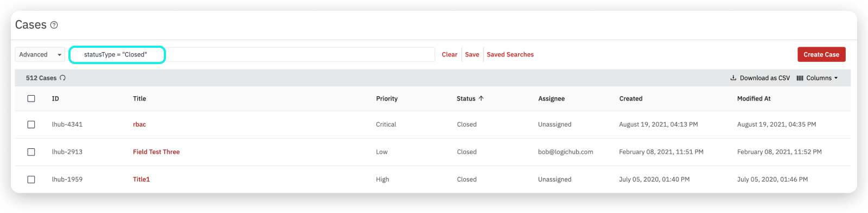Refresh case count with circular arrow icon
868x213 pixels.
point(62,78)
